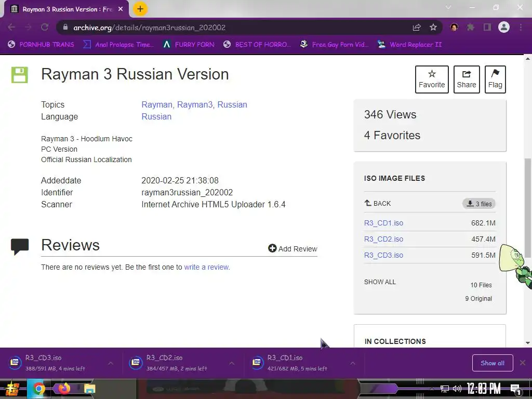
Task: Bookmark this page with the star
Action: [433, 28]
